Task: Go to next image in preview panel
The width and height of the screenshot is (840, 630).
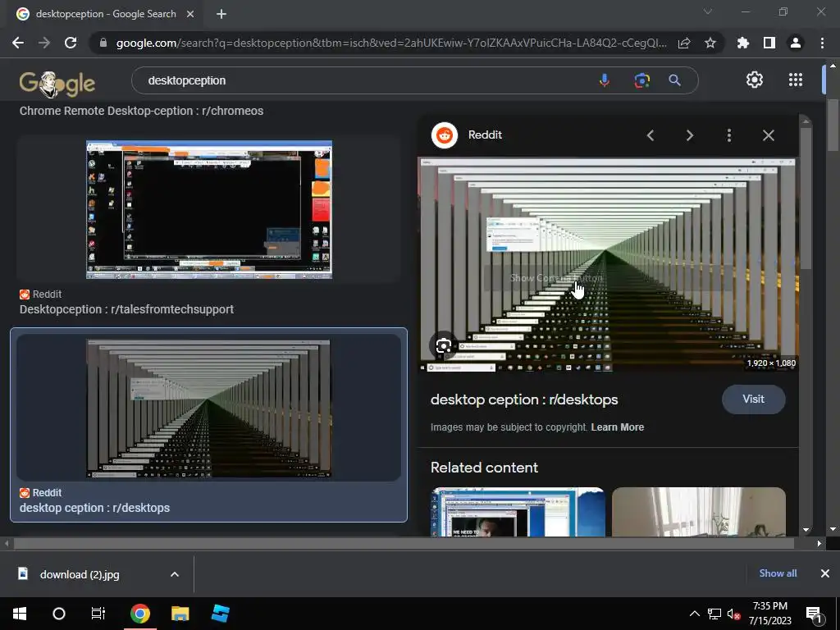Action: (690, 135)
